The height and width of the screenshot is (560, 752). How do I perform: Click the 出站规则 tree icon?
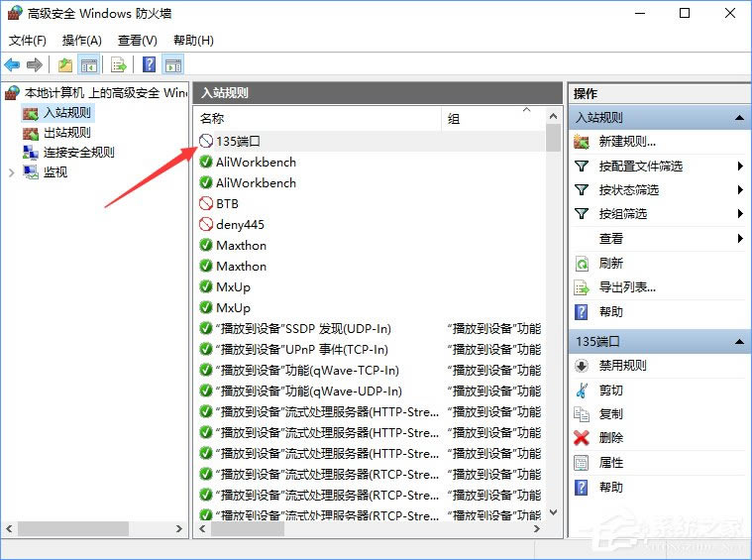(x=30, y=133)
